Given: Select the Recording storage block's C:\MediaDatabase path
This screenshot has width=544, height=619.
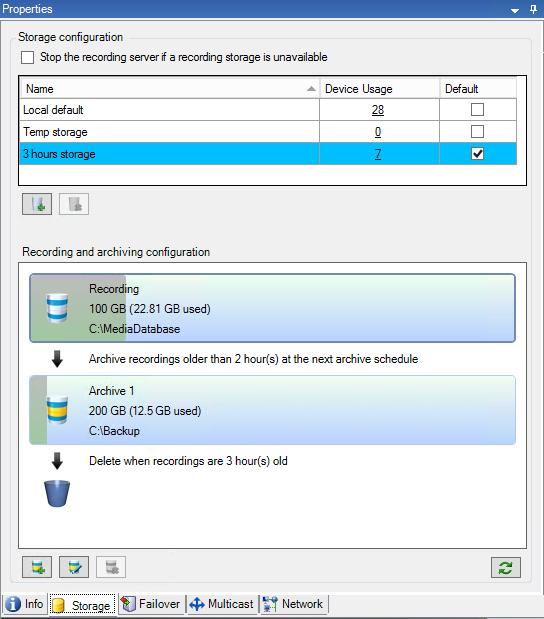Looking at the screenshot, I should click(x=134, y=329).
